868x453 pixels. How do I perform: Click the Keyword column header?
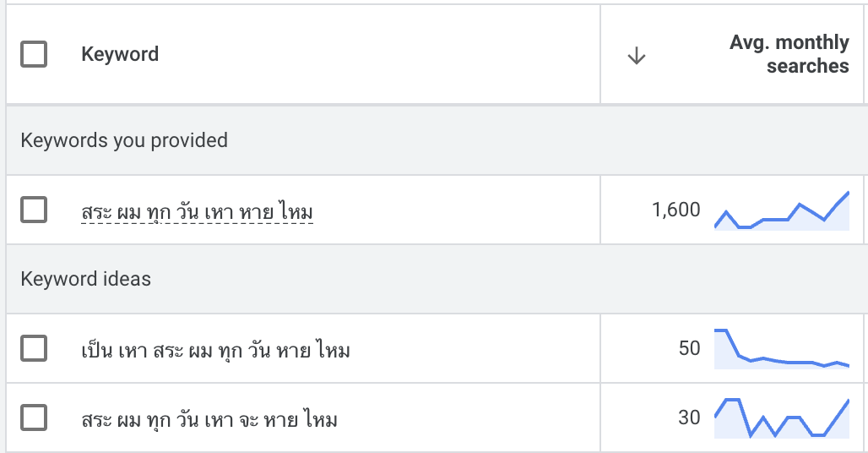(x=120, y=55)
